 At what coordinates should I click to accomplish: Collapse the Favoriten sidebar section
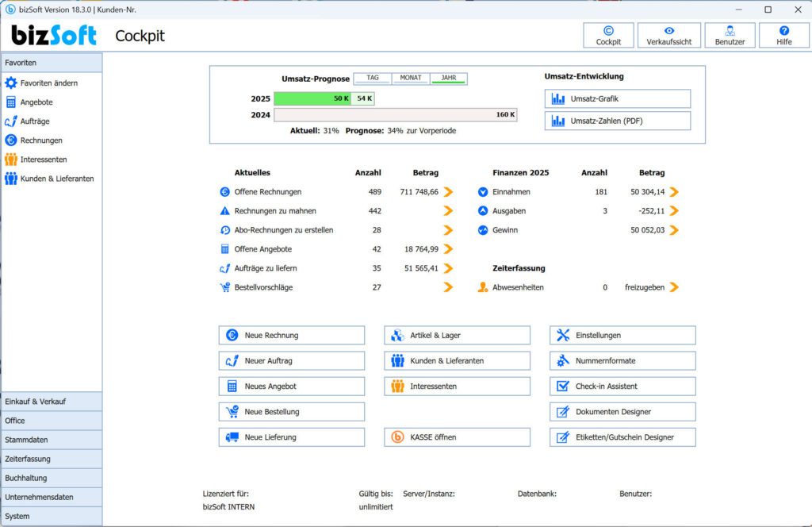tap(52, 63)
